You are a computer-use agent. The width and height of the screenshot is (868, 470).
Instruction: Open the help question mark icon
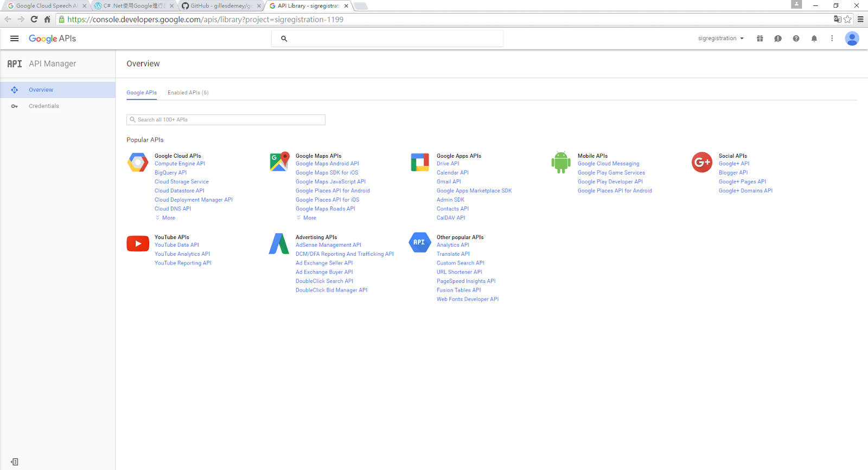[x=796, y=38]
